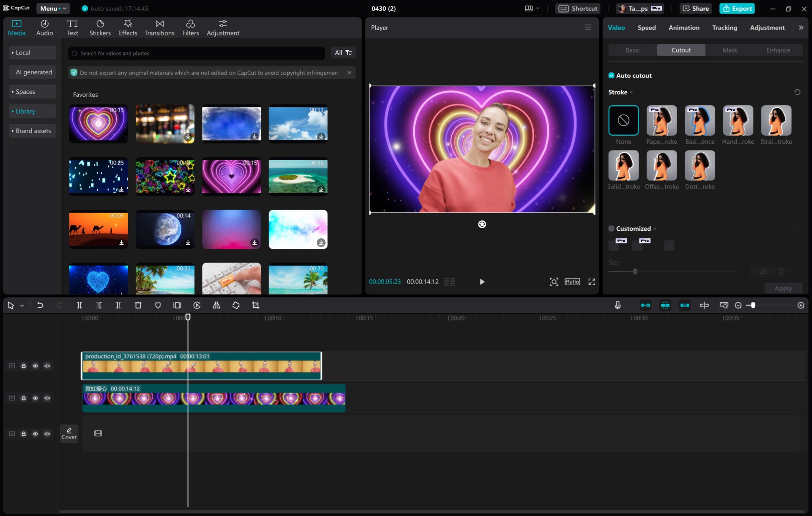Hide the production_id video track with the eye icon

pos(36,366)
